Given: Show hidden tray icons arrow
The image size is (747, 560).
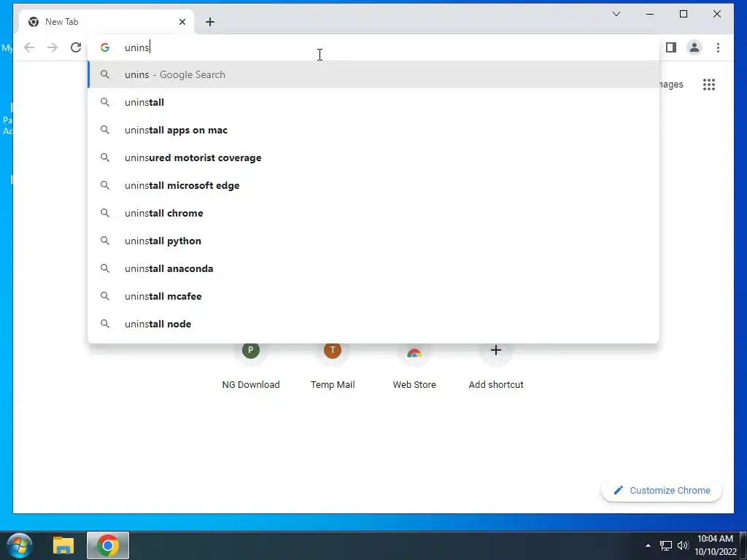Looking at the screenshot, I should click(648, 545).
